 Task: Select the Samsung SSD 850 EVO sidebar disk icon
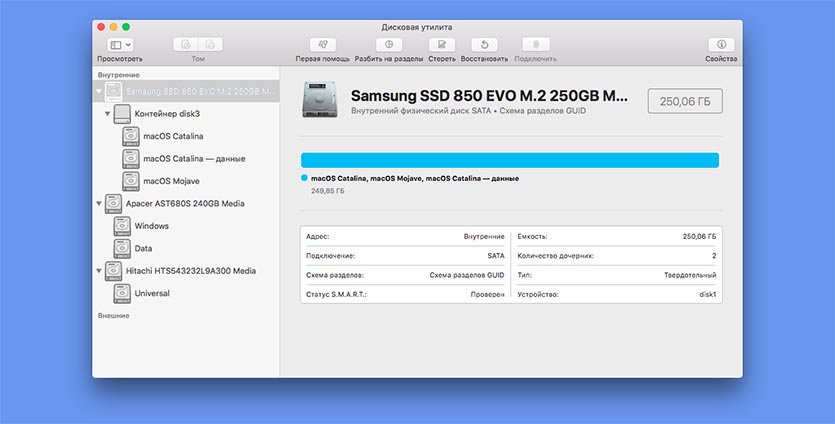pos(113,92)
